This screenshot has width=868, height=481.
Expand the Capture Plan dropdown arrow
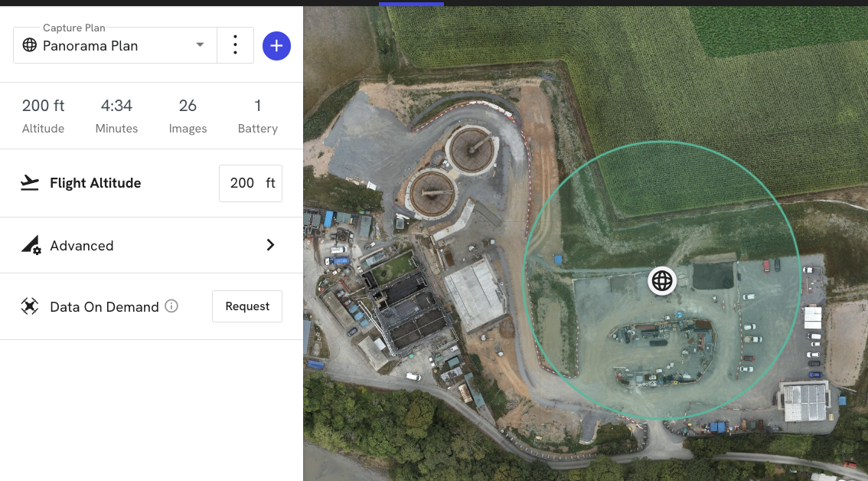tap(200, 45)
